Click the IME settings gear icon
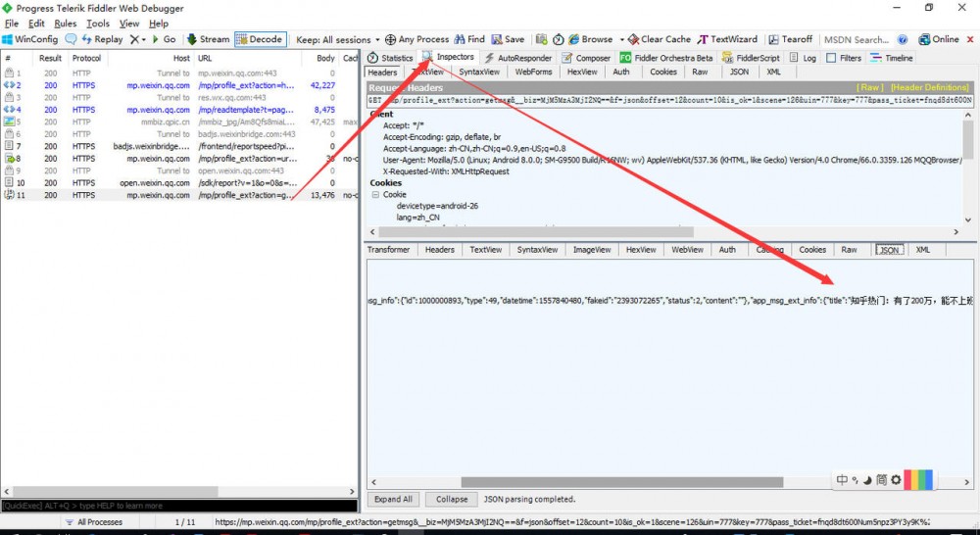 point(896,480)
